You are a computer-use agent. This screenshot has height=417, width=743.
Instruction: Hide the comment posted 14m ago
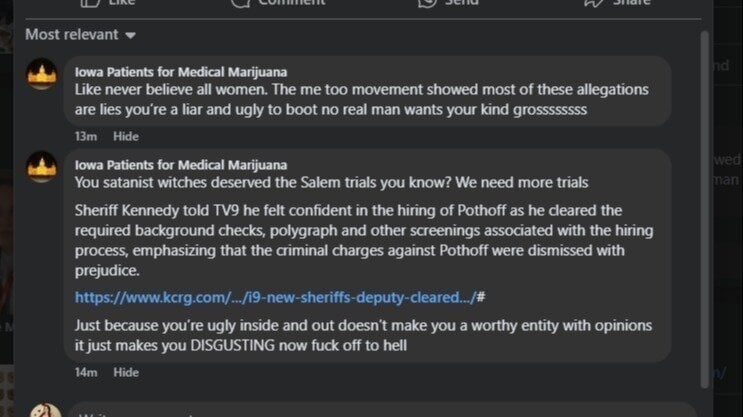click(x=125, y=372)
